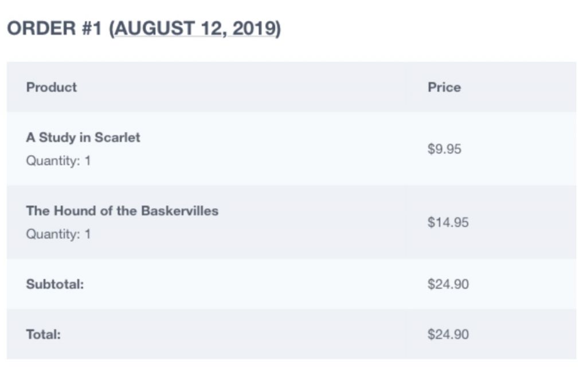Click the Subtotal label
587x392 pixels.
pos(55,284)
